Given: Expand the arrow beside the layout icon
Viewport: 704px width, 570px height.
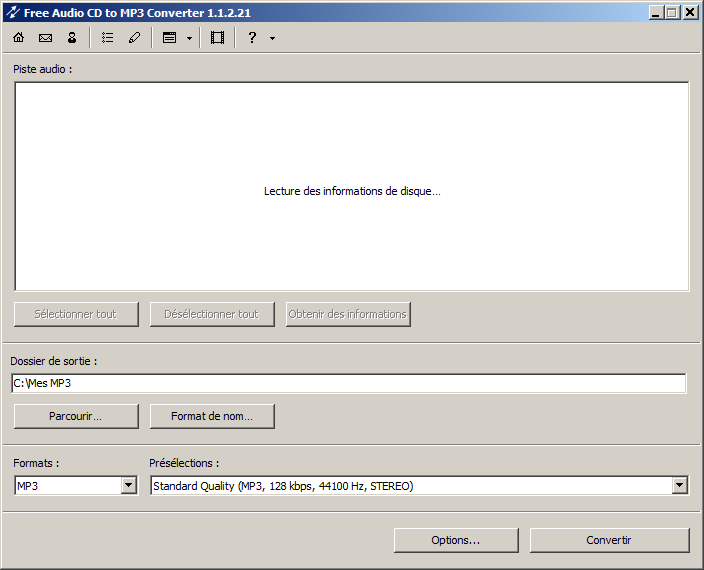Looking at the screenshot, I should (x=189, y=39).
